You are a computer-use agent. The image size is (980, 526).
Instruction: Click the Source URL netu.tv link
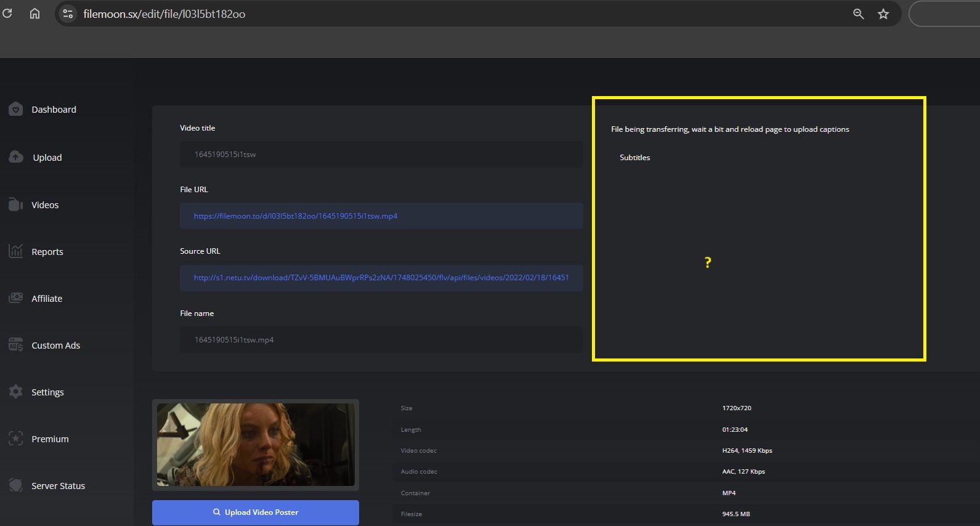point(381,278)
